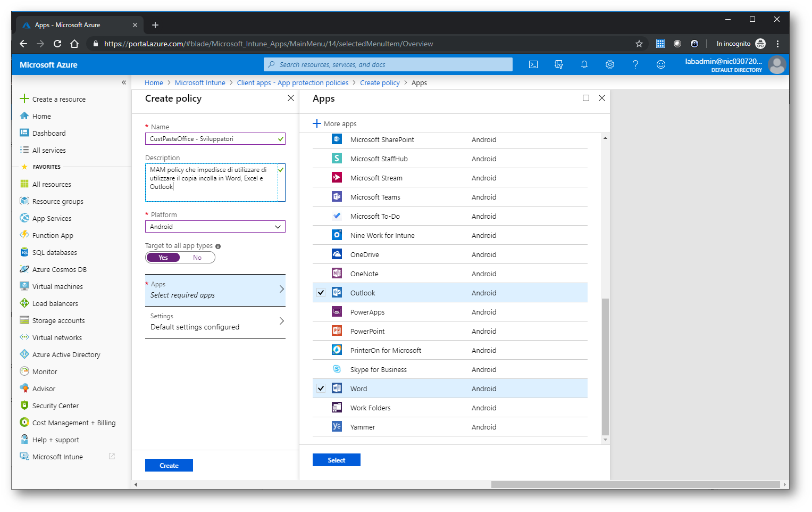Click Create a resource in sidebar

pos(53,99)
